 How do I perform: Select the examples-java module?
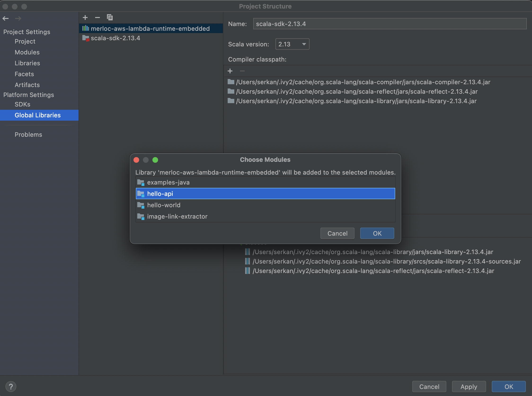click(168, 182)
